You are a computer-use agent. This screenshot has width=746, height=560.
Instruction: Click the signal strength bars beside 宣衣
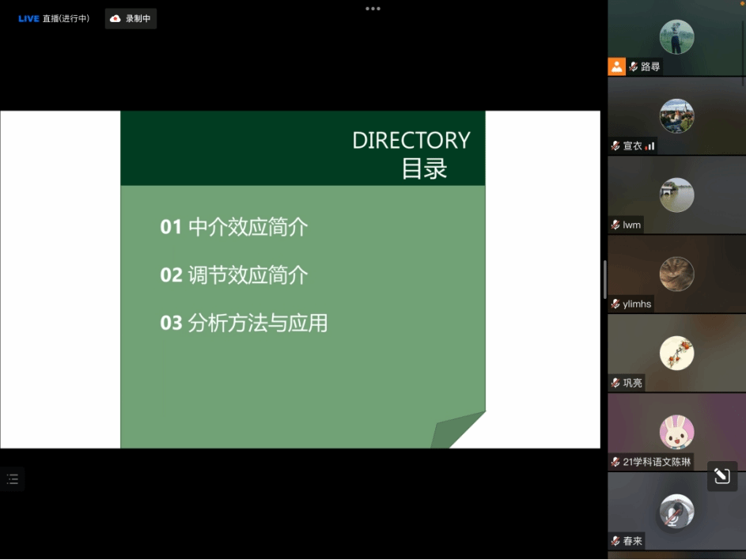click(x=650, y=146)
